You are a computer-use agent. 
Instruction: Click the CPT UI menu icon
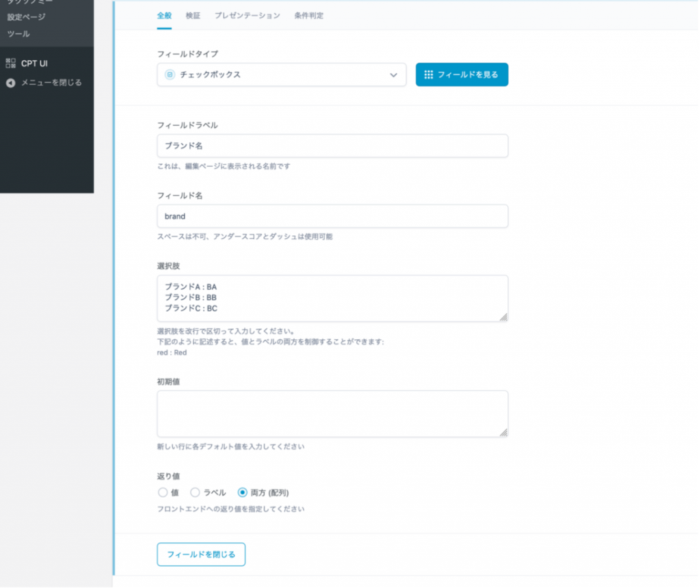pos(10,64)
